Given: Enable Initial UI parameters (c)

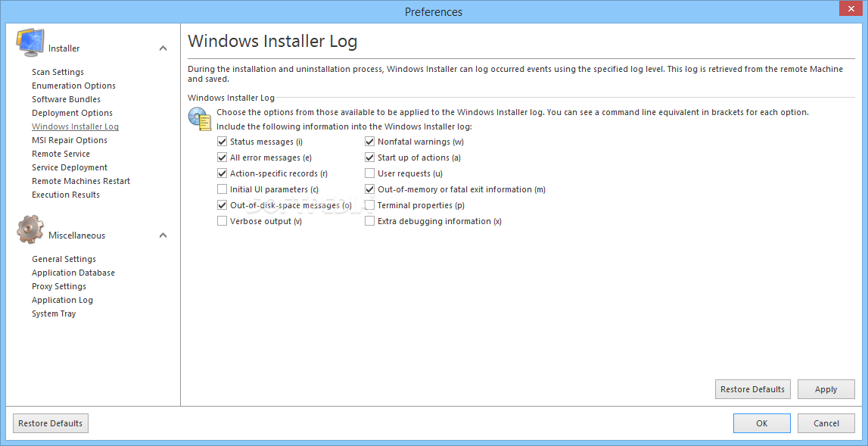Looking at the screenshot, I should pyautogui.click(x=222, y=189).
